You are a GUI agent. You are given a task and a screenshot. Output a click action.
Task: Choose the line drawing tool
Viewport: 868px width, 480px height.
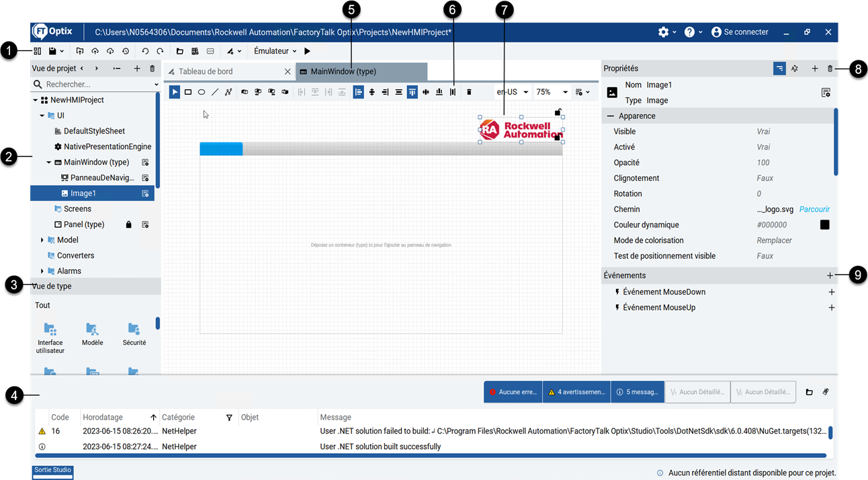point(215,92)
